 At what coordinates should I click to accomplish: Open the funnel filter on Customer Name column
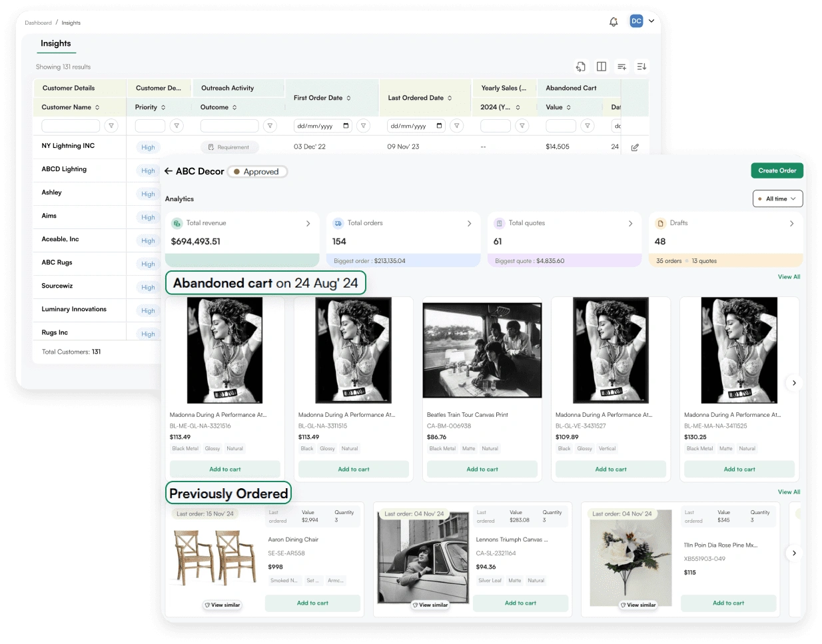pyautogui.click(x=111, y=125)
